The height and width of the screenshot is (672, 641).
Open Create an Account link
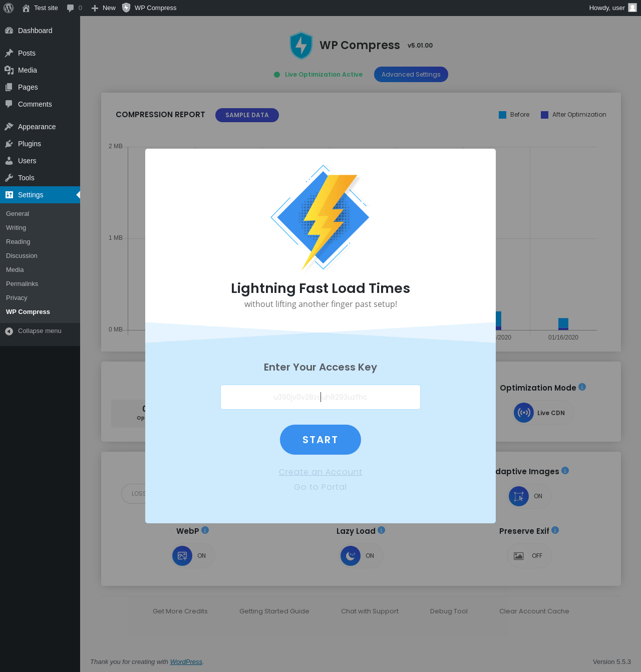tap(320, 472)
